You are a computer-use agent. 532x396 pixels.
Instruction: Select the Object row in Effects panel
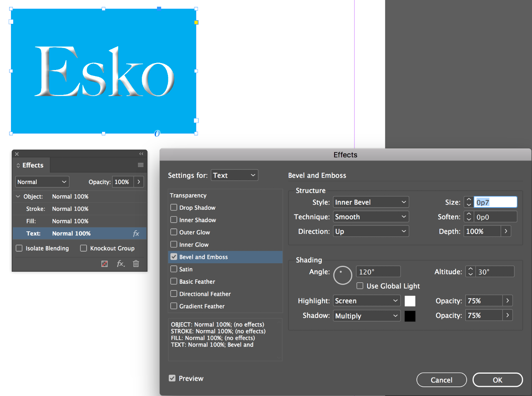(x=80, y=197)
